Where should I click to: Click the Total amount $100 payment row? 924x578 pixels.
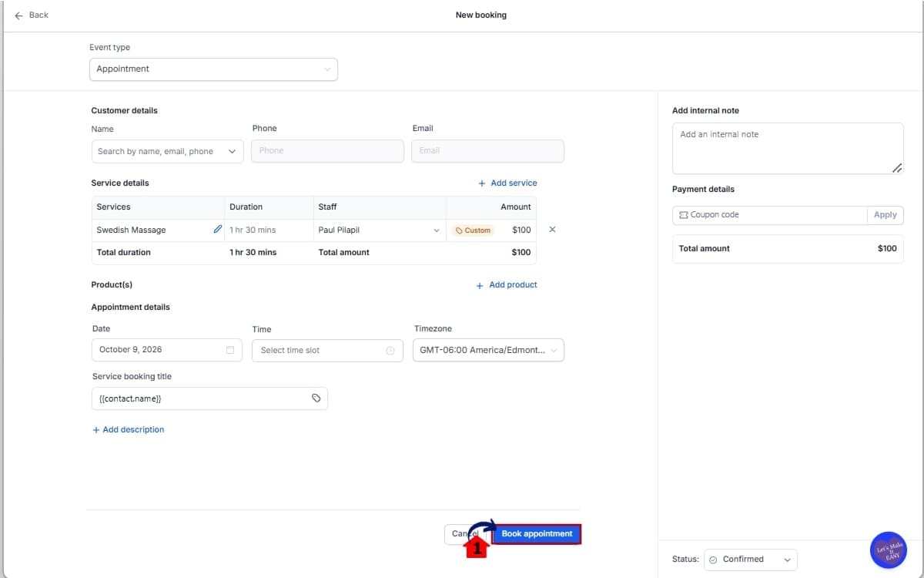click(x=788, y=249)
